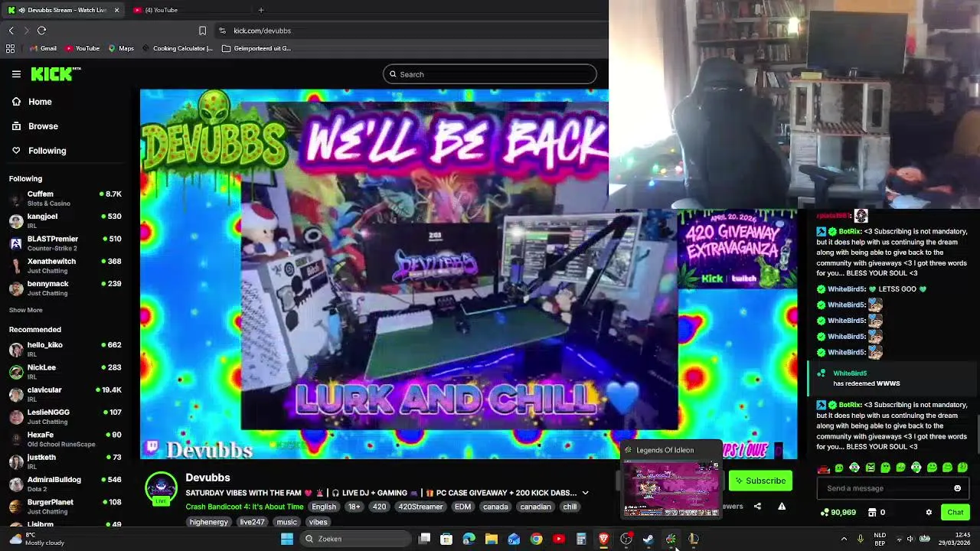Go back in the browser
The width and height of the screenshot is (980, 551).
(x=11, y=31)
